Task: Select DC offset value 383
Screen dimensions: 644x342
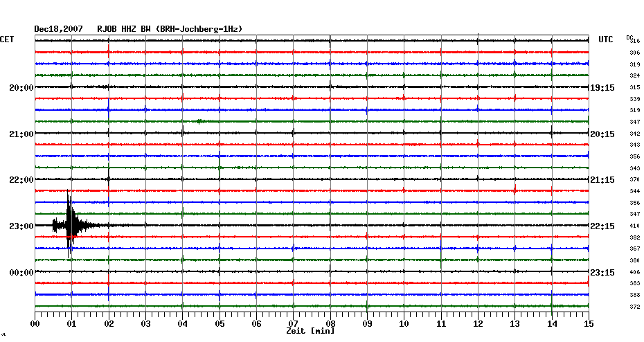Action: (635, 283)
